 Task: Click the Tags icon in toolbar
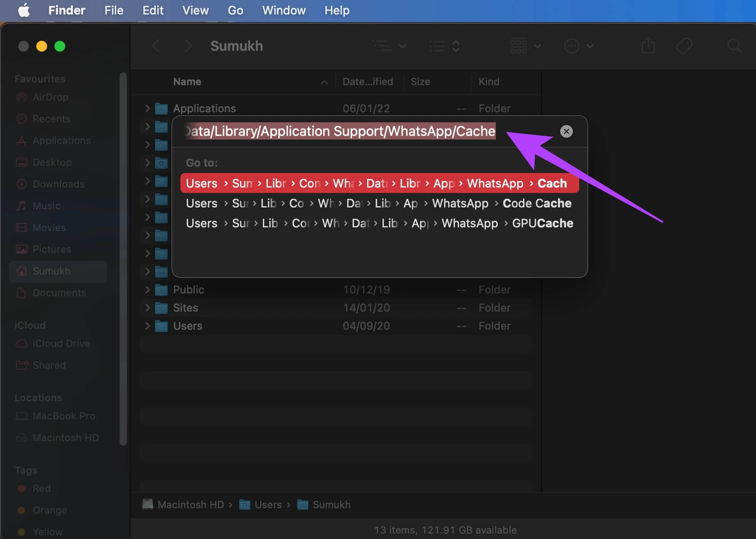(683, 46)
